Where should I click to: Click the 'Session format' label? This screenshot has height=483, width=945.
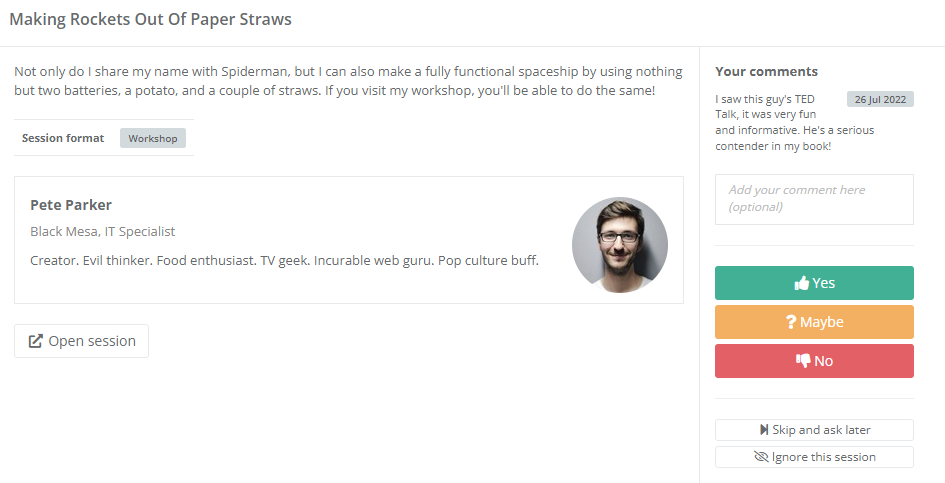pyautogui.click(x=63, y=139)
